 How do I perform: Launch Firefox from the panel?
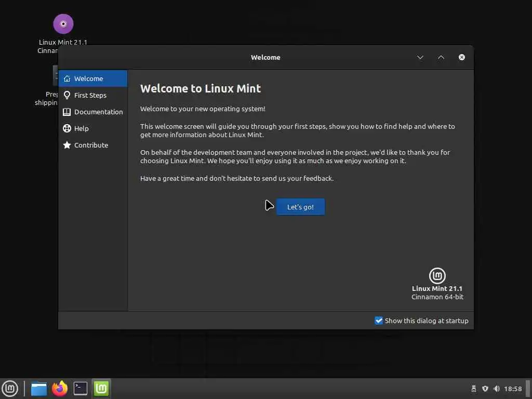point(60,389)
